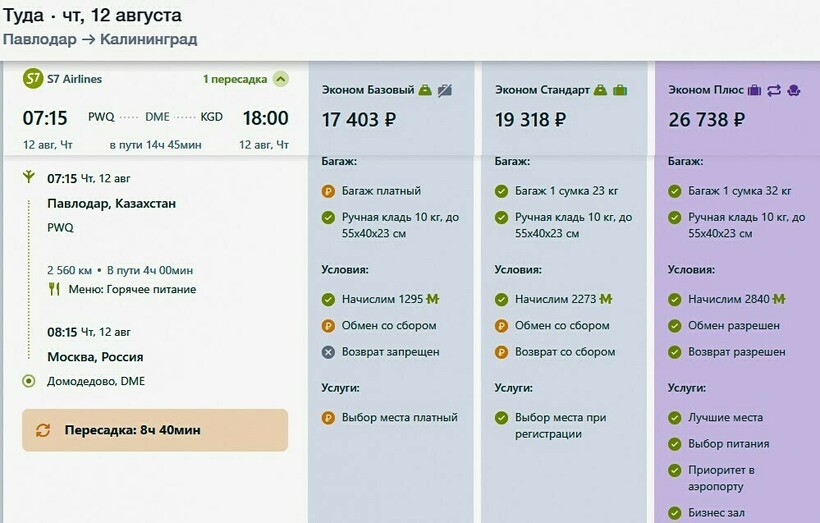Click the S7 Airlines logo

click(33, 79)
